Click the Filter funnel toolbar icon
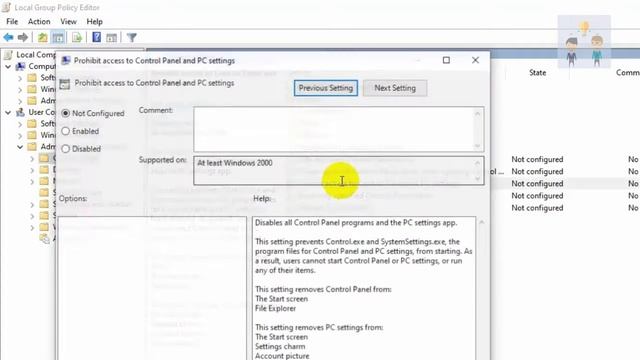Screen dimensions: 640x360 131,38
